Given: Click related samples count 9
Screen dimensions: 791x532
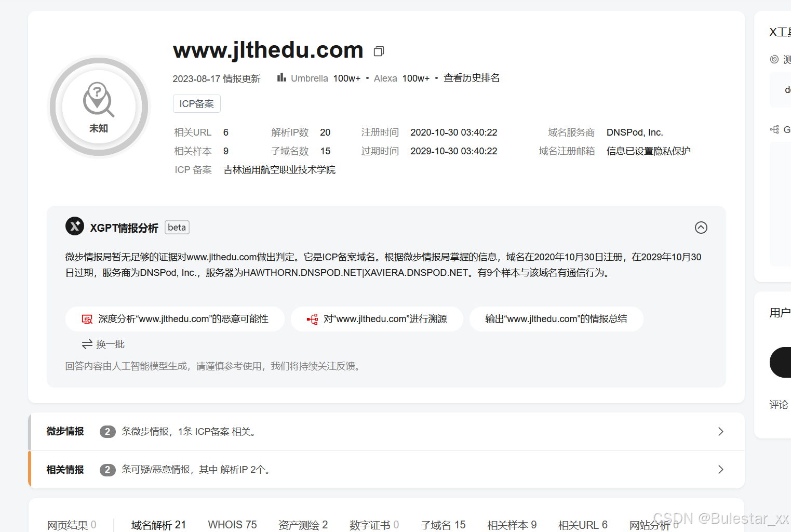Looking at the screenshot, I should point(226,151).
